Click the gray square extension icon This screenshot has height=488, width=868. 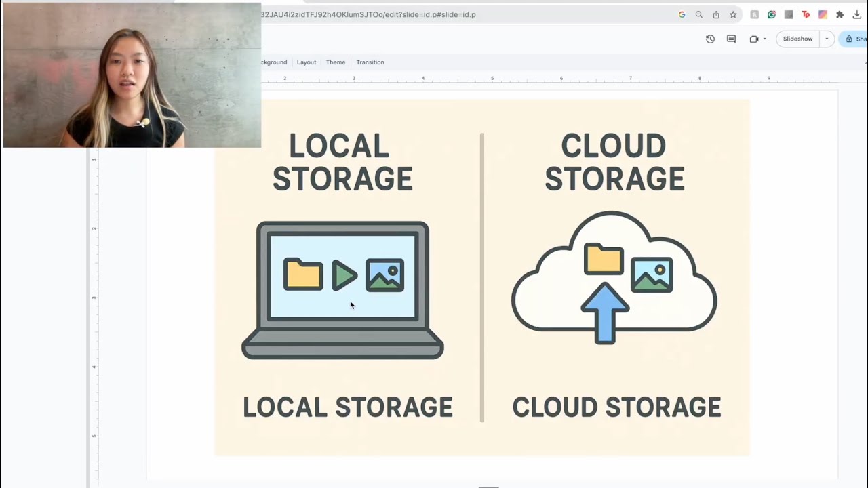(x=789, y=14)
